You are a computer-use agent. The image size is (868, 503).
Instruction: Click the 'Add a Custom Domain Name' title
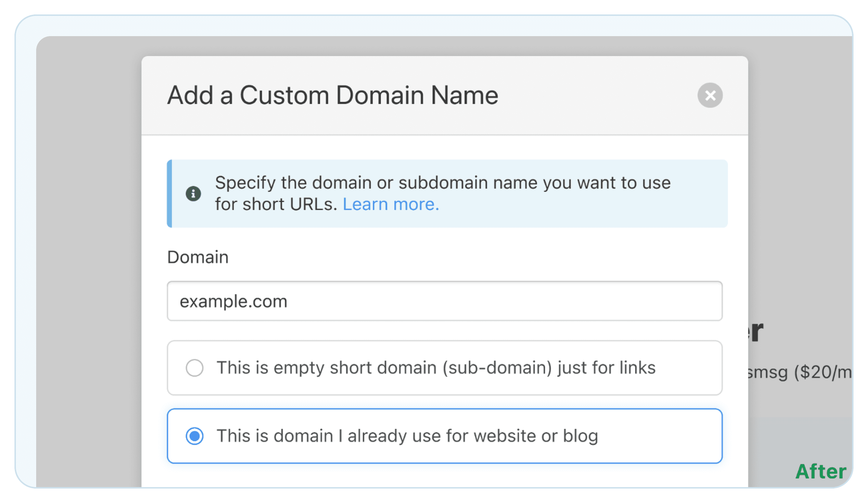coord(333,95)
